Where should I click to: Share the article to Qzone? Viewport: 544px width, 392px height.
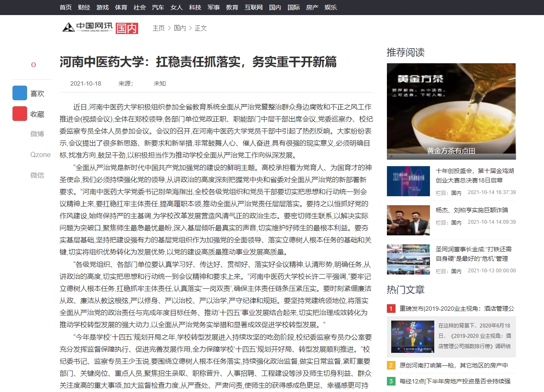[40, 155]
